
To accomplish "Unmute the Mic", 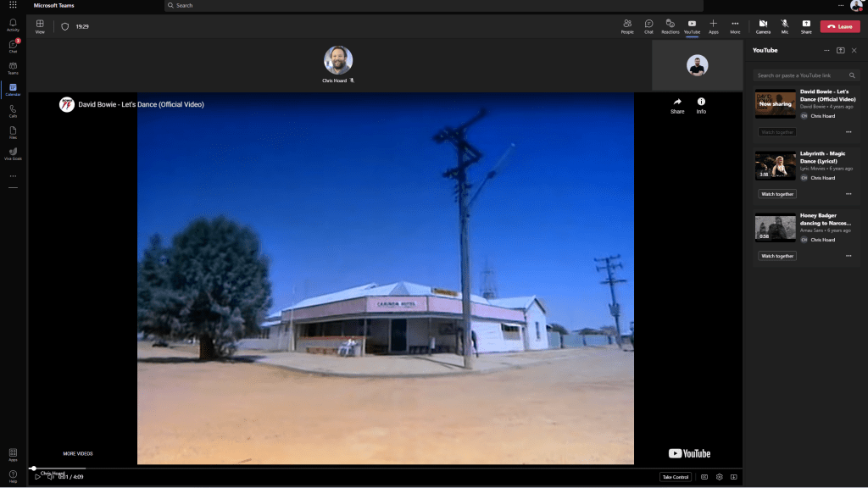I will [x=785, y=25].
